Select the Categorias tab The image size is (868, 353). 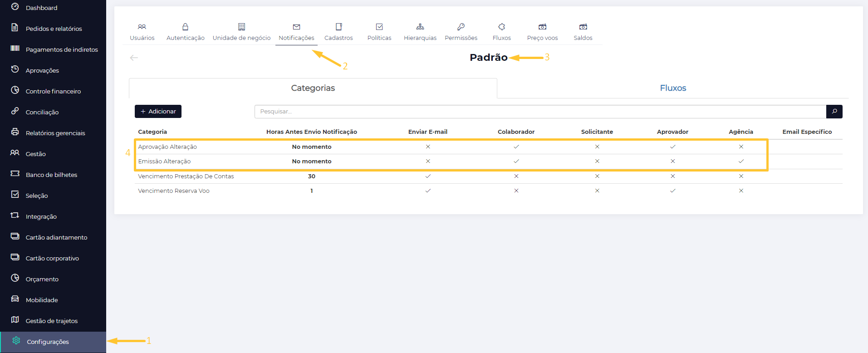(x=313, y=88)
